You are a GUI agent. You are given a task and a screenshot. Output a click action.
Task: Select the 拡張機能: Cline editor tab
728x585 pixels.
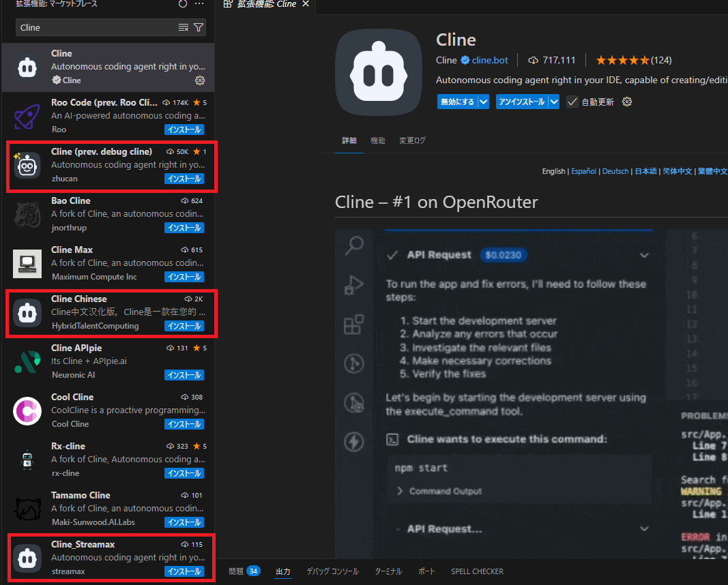click(266, 4)
